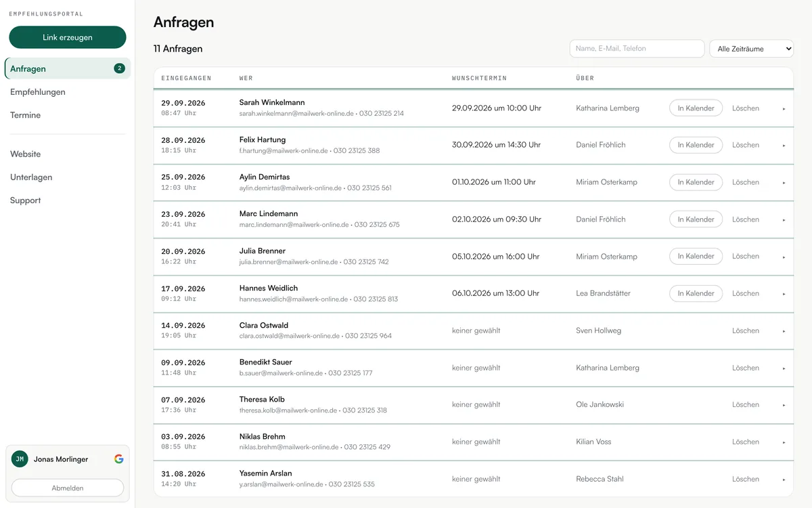Screen dimensions: 812x508
Task: Delete Marc Lindemann's request via Löschen
Action: [x=746, y=219]
